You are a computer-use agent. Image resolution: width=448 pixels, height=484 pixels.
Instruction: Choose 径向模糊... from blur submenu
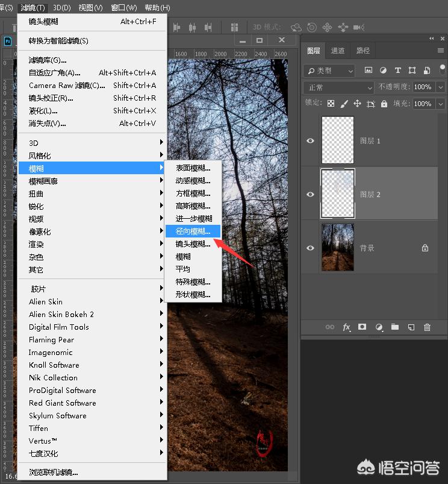click(193, 231)
